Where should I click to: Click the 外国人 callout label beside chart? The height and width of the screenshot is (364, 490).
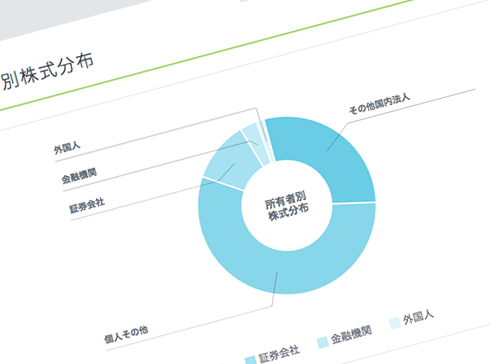pos(67,147)
